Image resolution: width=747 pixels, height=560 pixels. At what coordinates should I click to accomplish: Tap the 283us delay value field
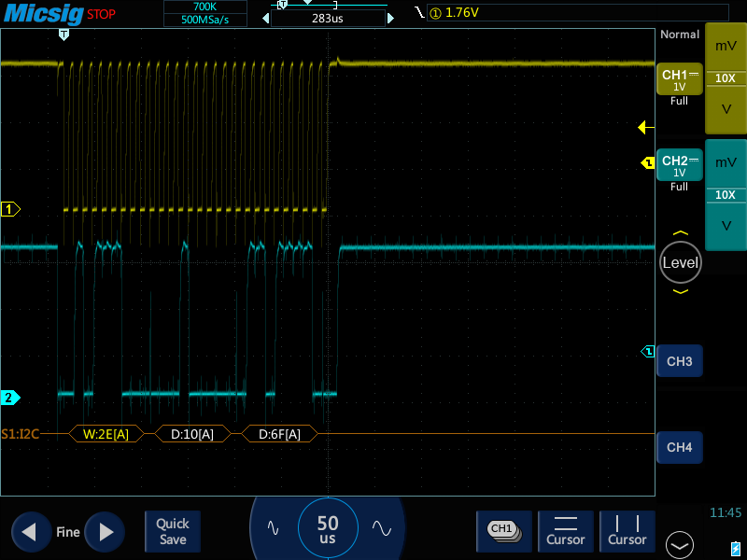click(328, 19)
